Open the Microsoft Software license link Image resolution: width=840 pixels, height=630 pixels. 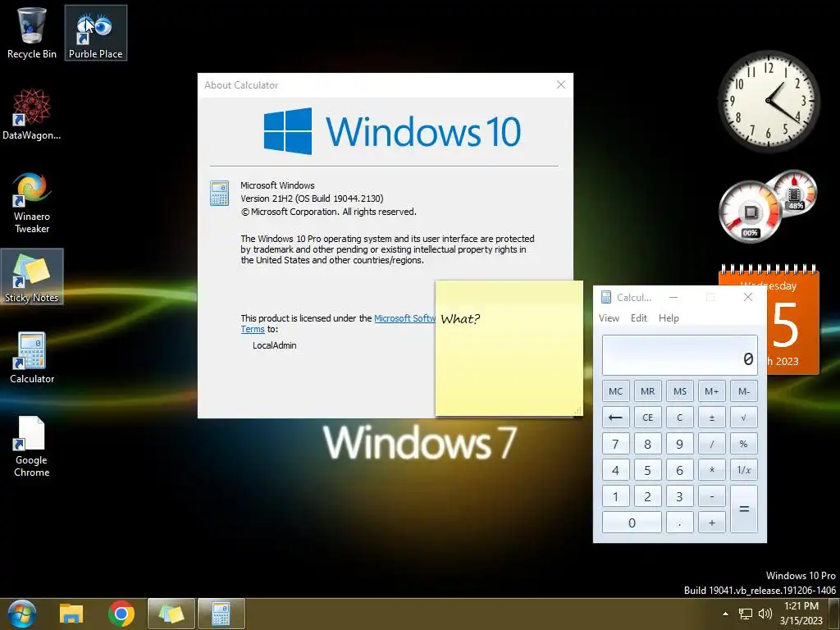(404, 318)
